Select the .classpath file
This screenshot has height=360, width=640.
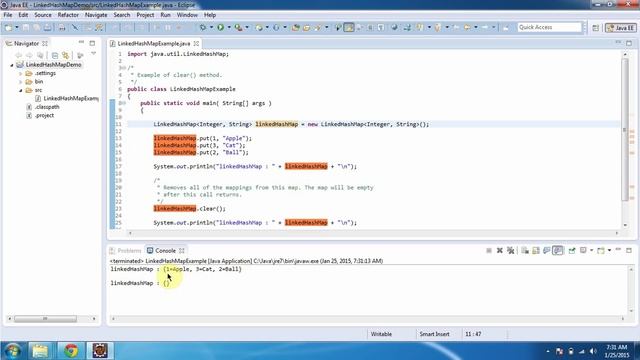(x=42, y=107)
